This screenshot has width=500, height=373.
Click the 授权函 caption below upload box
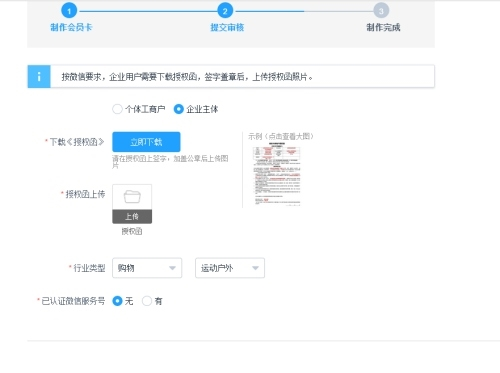point(132,231)
